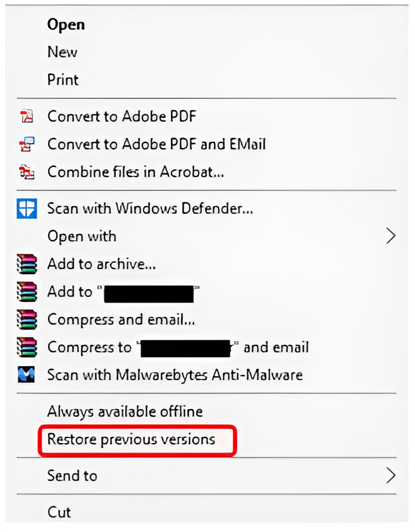Click the Convert to Adobe PDF and EMail icon

point(26,144)
